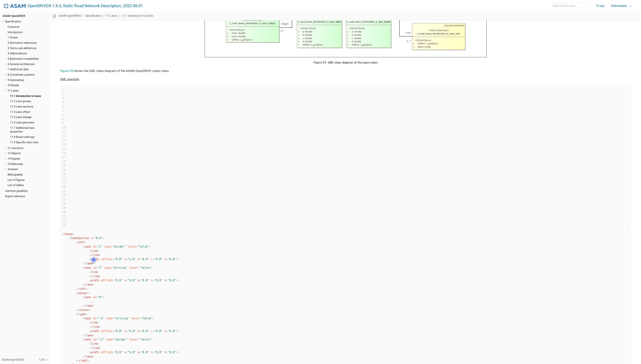Open 7 Additional data
Image resolution: width=641 pixels, height=364 pixels.
click(x=18, y=69)
